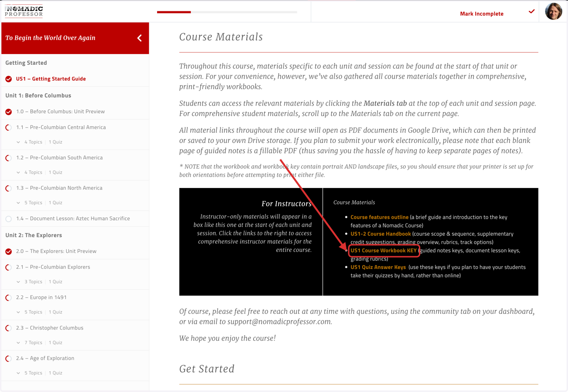The height and width of the screenshot is (392, 568).
Task: Click the Mark Incomplete button
Action: 481,14
